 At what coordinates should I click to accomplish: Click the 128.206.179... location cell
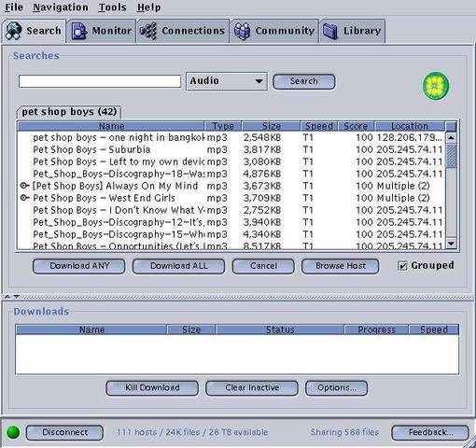[409, 137]
